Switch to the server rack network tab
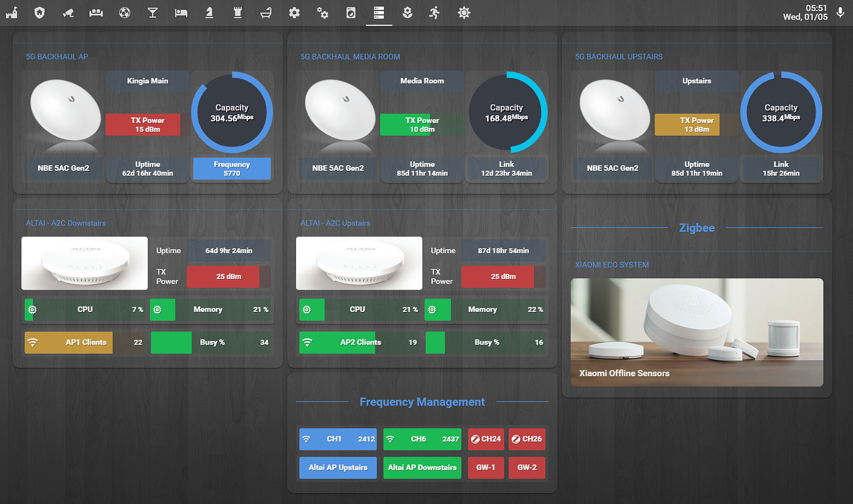The width and height of the screenshot is (853, 504). [x=379, y=12]
